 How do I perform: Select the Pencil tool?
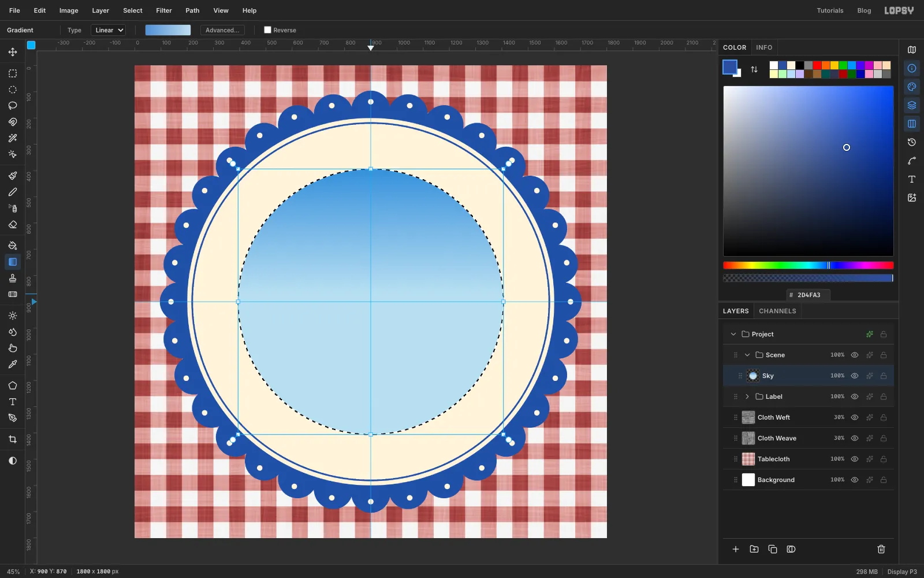point(13,192)
